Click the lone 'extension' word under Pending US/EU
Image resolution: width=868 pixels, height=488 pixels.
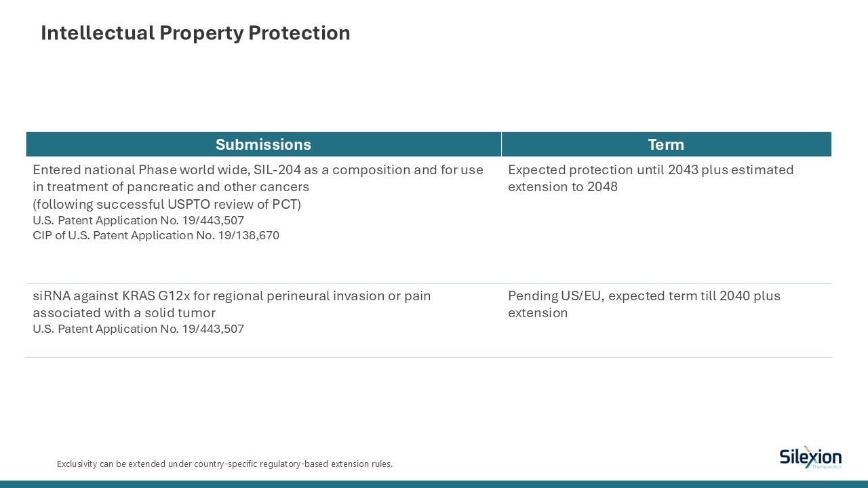click(x=538, y=312)
